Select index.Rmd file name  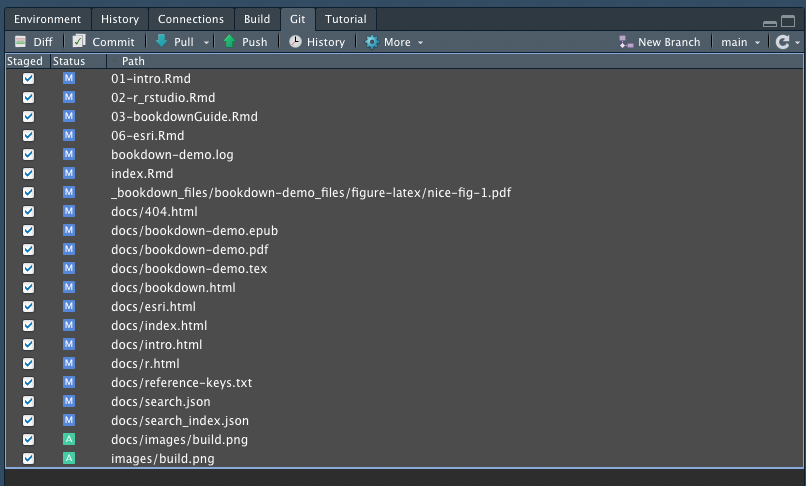(x=142, y=174)
